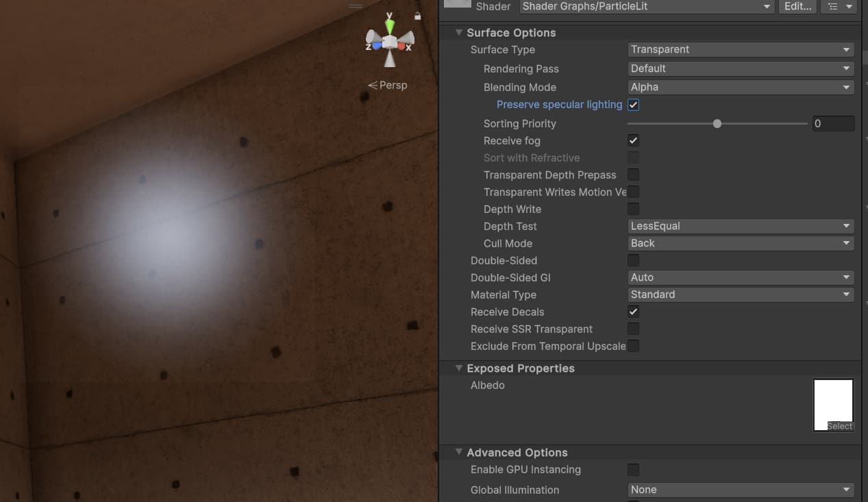Uncheck Preserve specular lighting
The height and width of the screenshot is (502, 868).
tap(632, 104)
